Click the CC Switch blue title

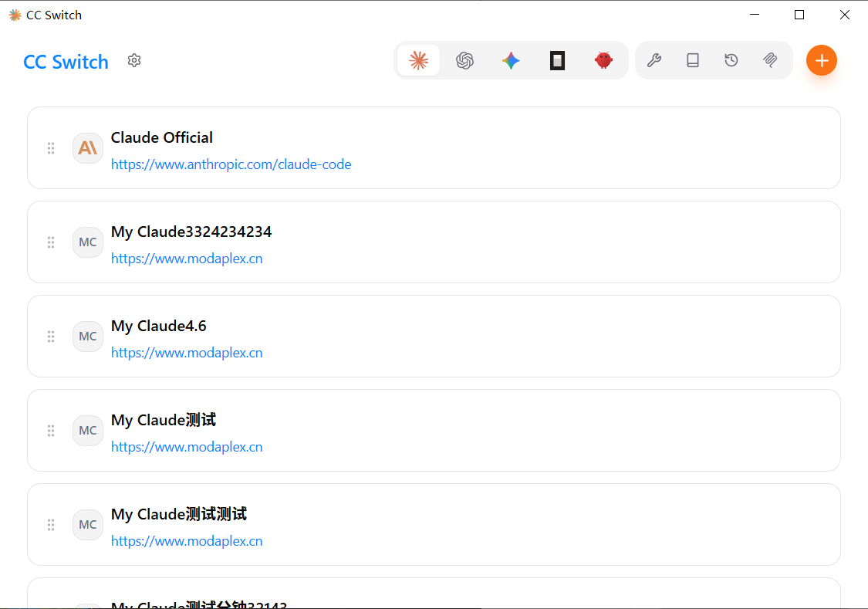click(x=66, y=62)
